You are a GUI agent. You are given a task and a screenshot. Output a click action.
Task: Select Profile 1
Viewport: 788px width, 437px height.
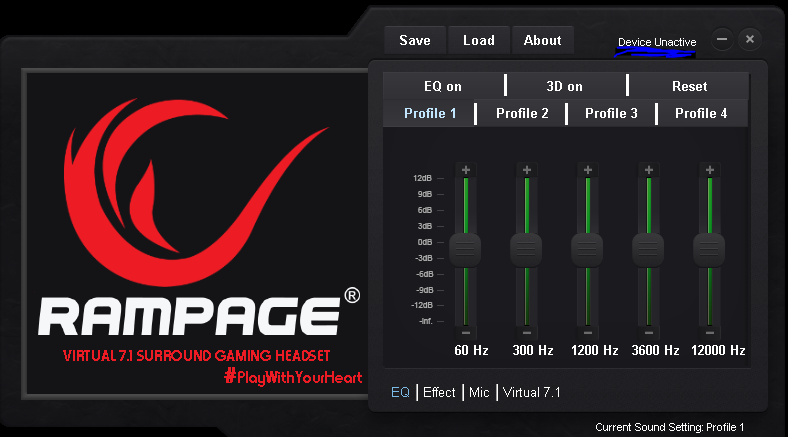(430, 113)
